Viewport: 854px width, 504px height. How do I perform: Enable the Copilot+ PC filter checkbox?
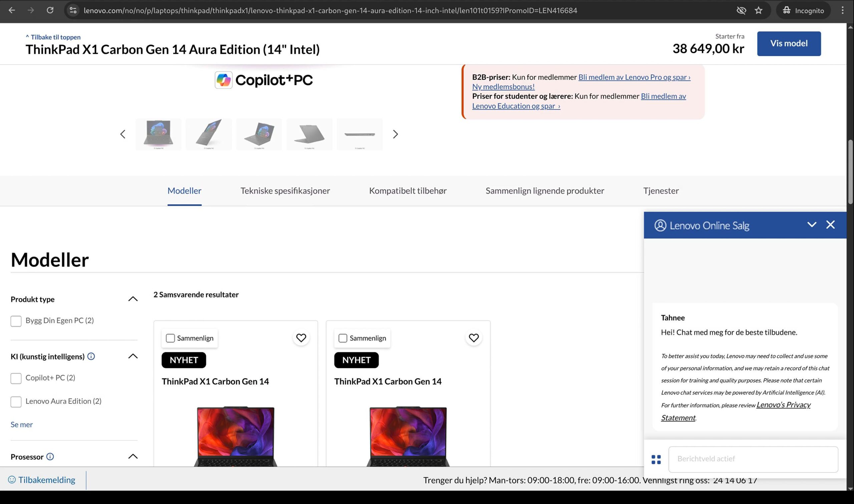(x=16, y=378)
